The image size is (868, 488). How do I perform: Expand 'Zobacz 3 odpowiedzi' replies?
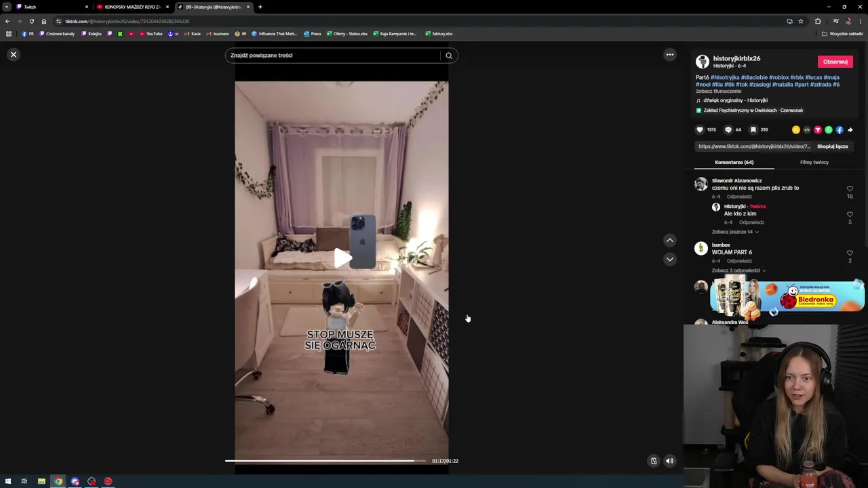(738, 270)
